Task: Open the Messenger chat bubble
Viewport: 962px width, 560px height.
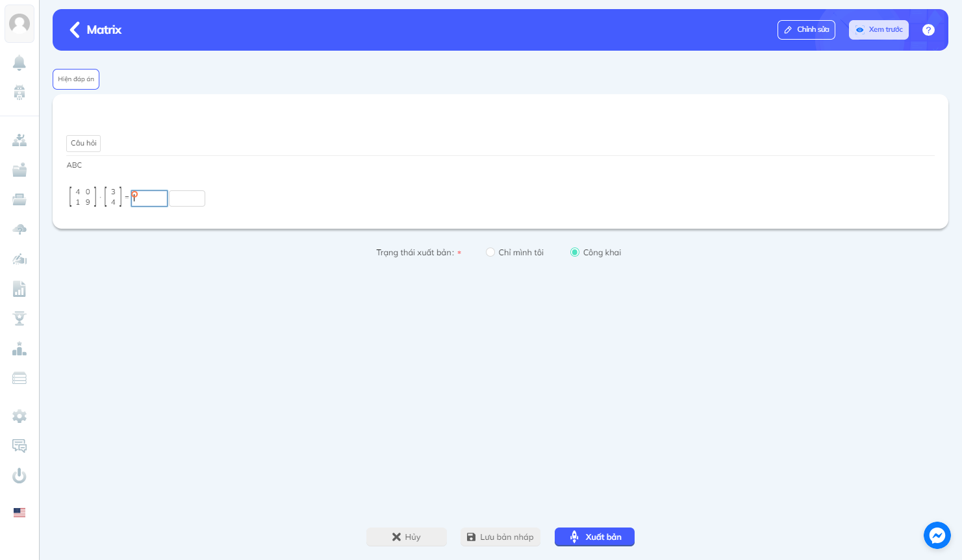Action: pyautogui.click(x=937, y=535)
